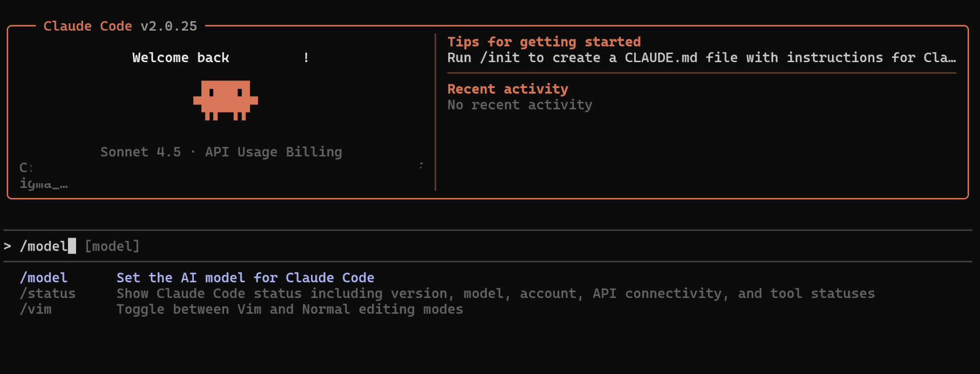The height and width of the screenshot is (374, 980).
Task: Click the 'Set the AI model' description
Action: (245, 278)
